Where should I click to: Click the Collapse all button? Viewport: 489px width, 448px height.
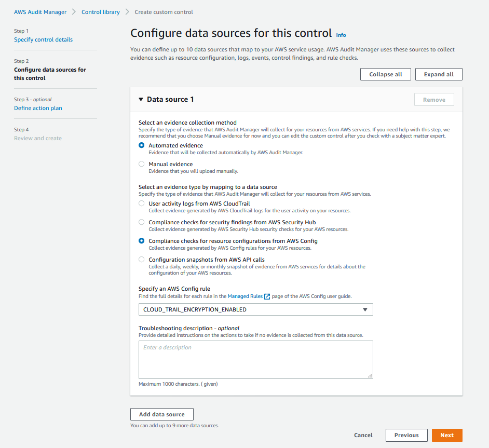[386, 74]
